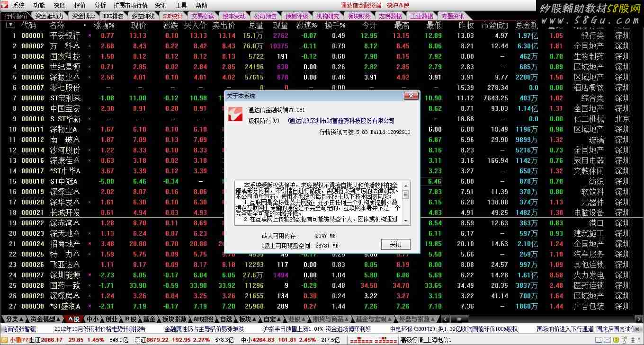Click the 关闭 button in About dialog
The image size is (644, 345).
coord(395,245)
